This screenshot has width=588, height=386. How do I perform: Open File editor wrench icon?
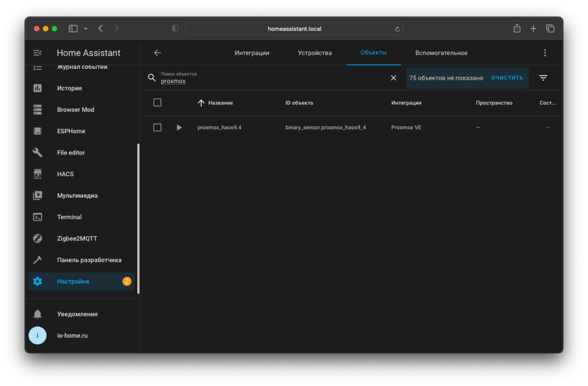tap(37, 152)
